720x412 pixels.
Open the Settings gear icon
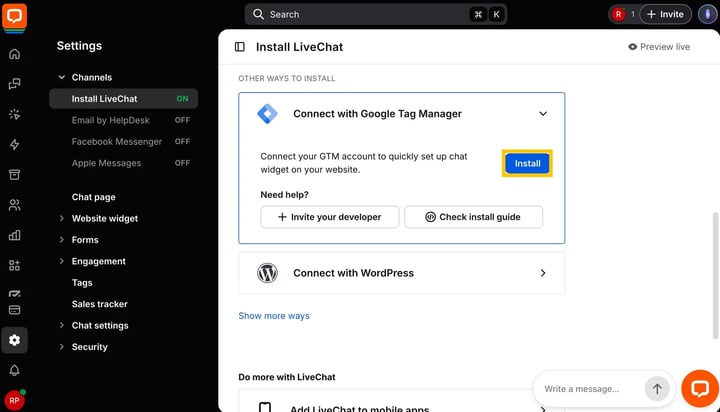pos(14,340)
